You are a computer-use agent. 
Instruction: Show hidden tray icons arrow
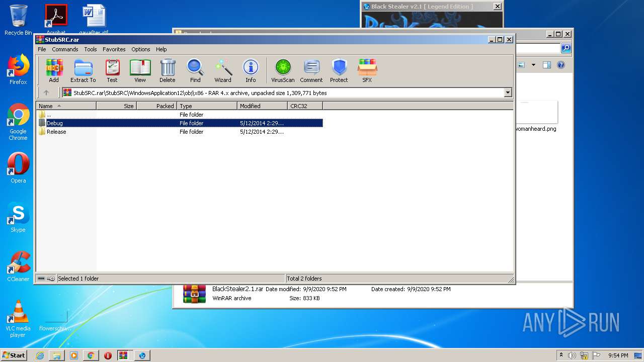coord(561,355)
